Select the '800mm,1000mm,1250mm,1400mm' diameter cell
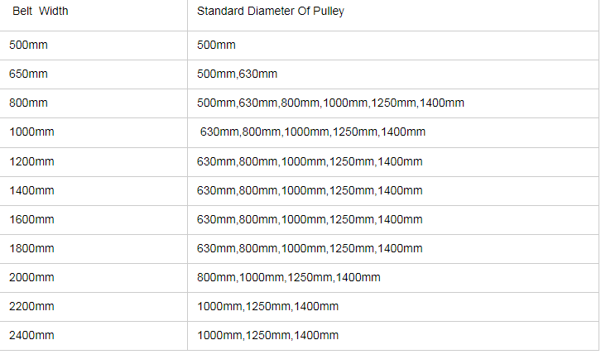The image size is (601, 364). (393, 278)
